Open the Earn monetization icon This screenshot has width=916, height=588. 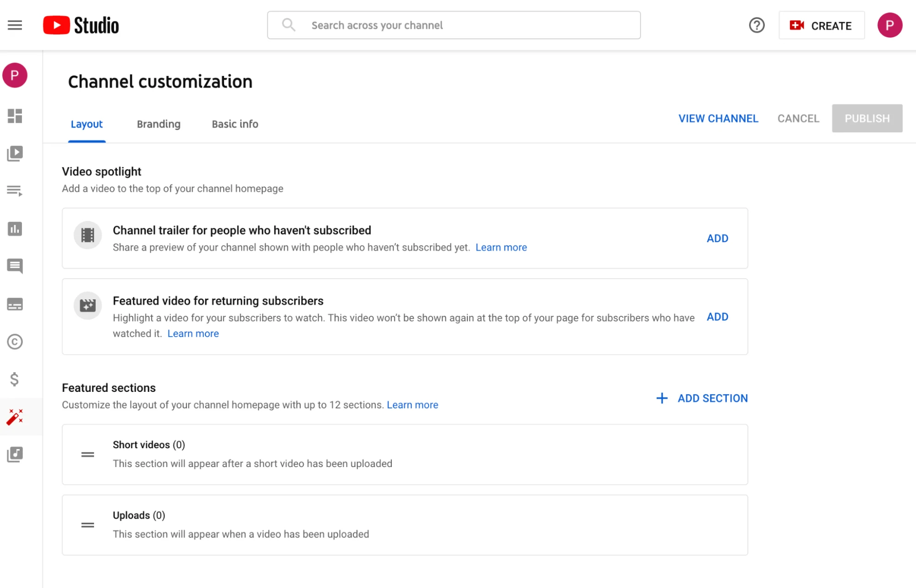click(x=15, y=379)
